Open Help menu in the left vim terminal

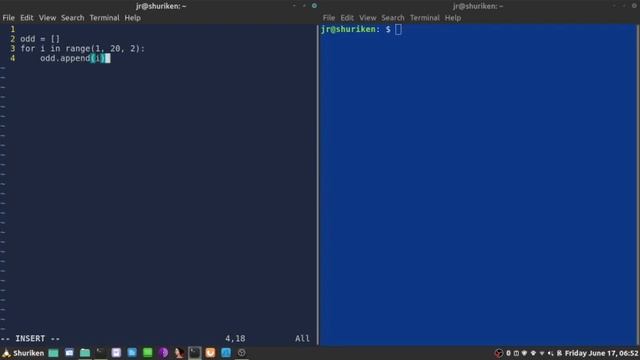133,18
